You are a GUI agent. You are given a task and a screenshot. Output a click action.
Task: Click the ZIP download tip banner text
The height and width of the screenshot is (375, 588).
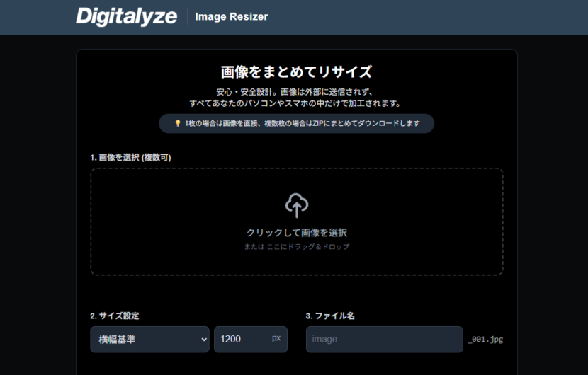click(302, 123)
